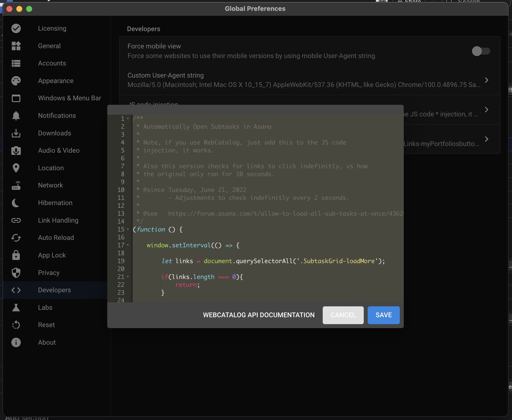The width and height of the screenshot is (512, 420).
Task: Select the App Lock settings icon
Action: [16, 255]
